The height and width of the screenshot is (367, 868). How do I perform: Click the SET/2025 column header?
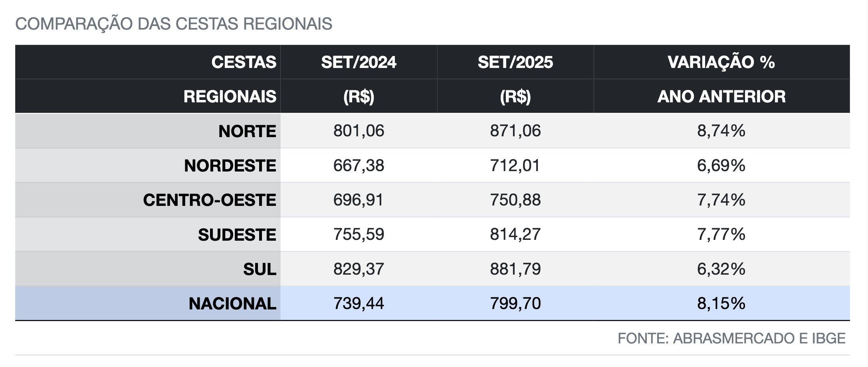(515, 62)
